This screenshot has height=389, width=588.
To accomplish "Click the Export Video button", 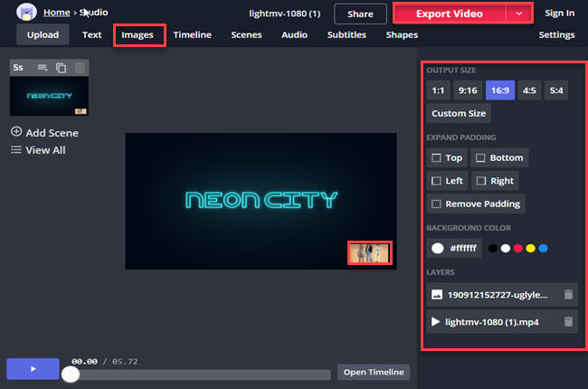I will point(450,14).
